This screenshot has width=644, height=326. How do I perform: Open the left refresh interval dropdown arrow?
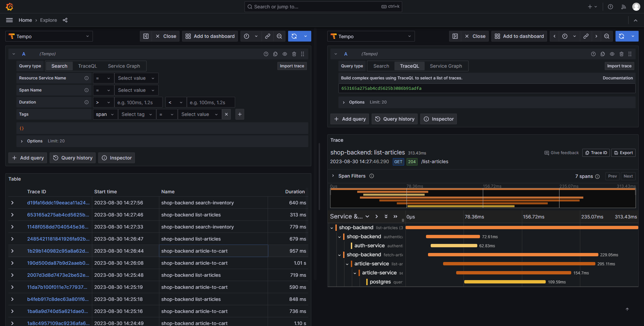click(x=306, y=36)
